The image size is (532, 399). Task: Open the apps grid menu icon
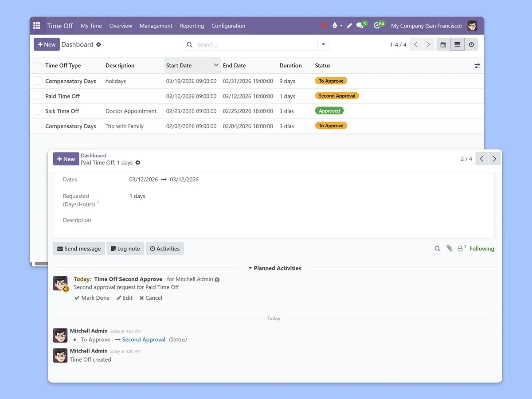point(37,26)
